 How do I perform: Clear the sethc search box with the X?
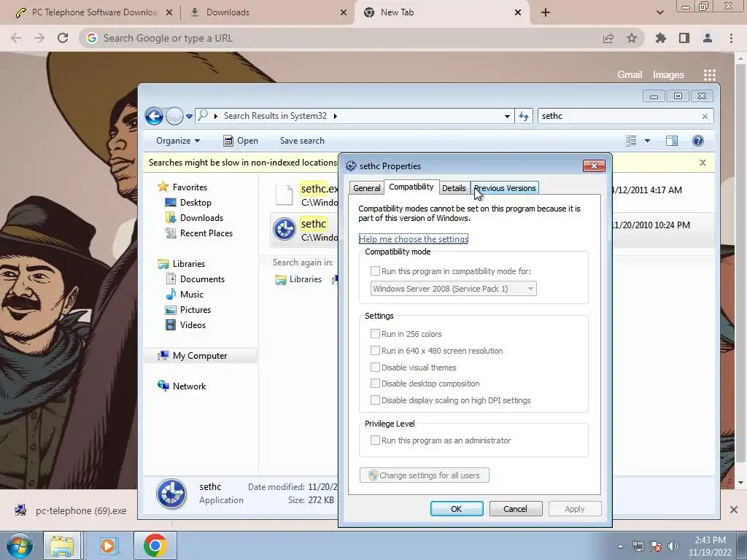(705, 116)
